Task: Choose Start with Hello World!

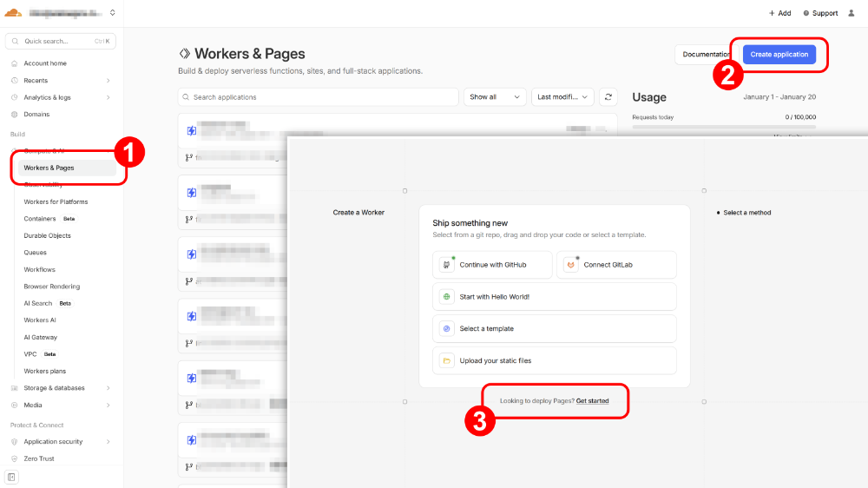Action: [554, 297]
